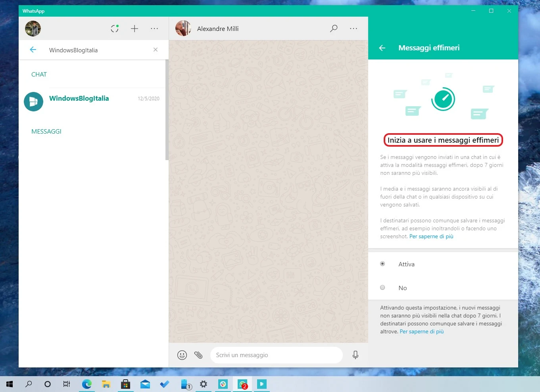The image size is (540, 392).
Task: Open the chat list options menu
Action: [154, 28]
